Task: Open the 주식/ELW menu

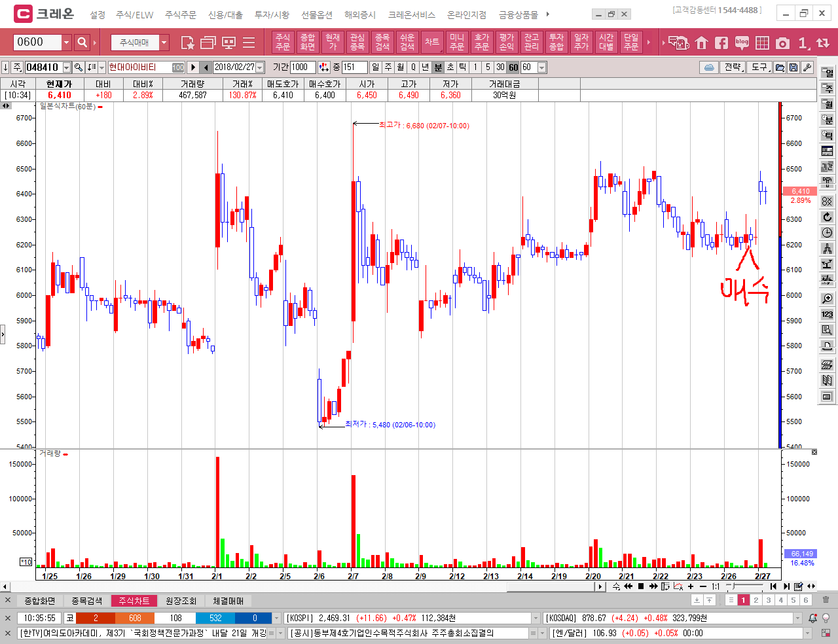Action: pyautogui.click(x=135, y=14)
